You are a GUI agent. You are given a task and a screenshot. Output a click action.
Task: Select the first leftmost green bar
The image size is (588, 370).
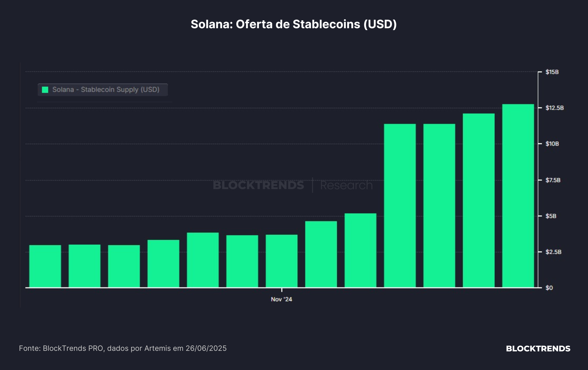coord(45,266)
